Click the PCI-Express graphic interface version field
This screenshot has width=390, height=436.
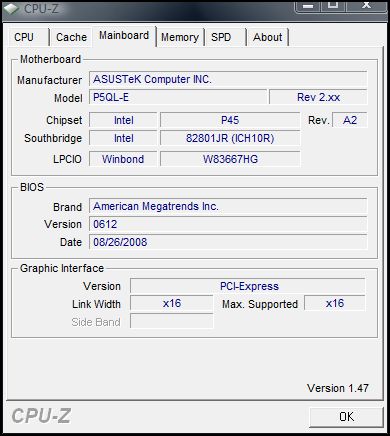tap(248, 286)
